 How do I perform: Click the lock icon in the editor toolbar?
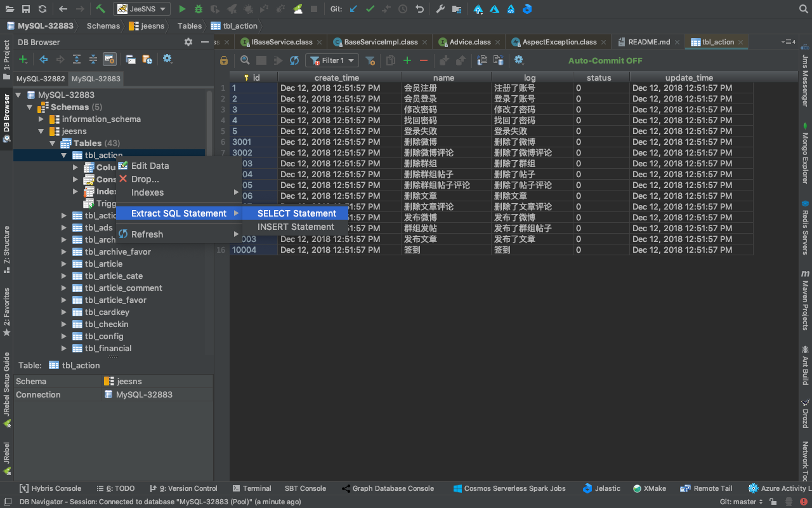click(x=224, y=60)
